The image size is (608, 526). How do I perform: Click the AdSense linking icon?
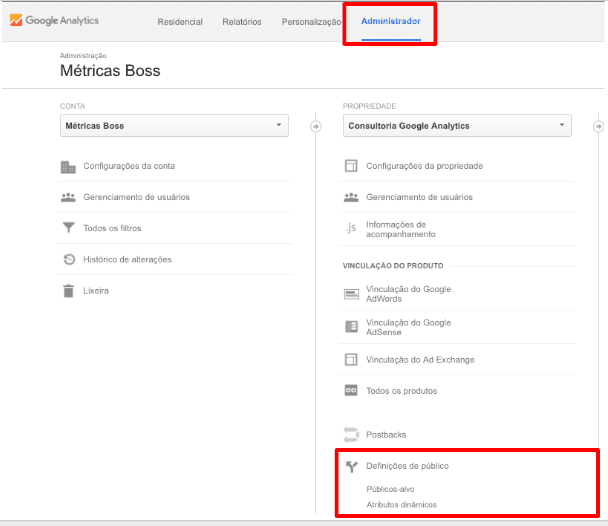click(x=351, y=327)
